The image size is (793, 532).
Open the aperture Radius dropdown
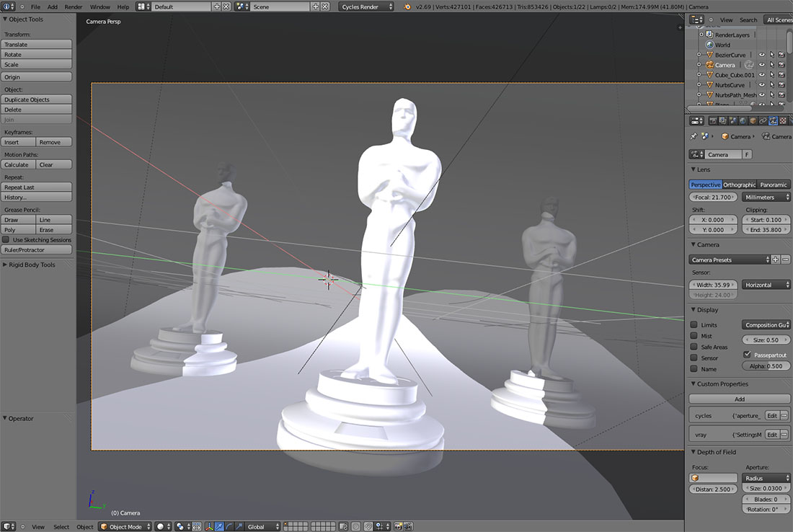766,478
